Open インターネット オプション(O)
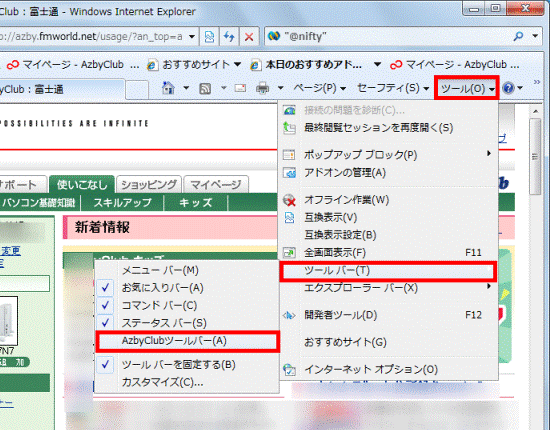Viewport: 550px width, 430px height. pyautogui.click(x=388, y=369)
